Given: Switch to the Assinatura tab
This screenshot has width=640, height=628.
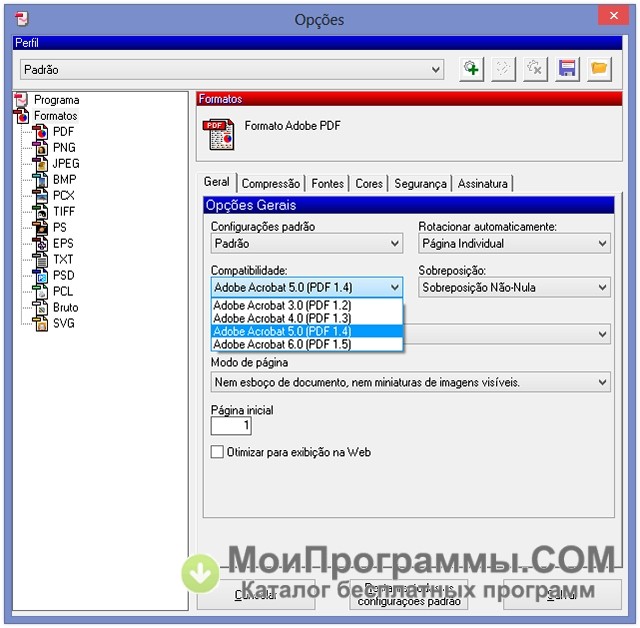Looking at the screenshot, I should click(482, 184).
